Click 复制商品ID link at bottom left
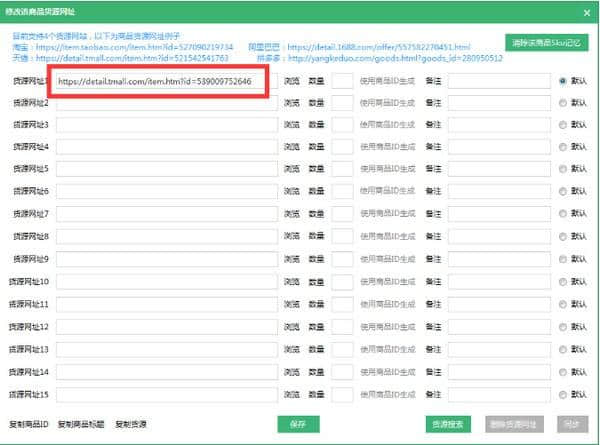Image resolution: width=600 pixels, height=445 pixels. click(29, 424)
